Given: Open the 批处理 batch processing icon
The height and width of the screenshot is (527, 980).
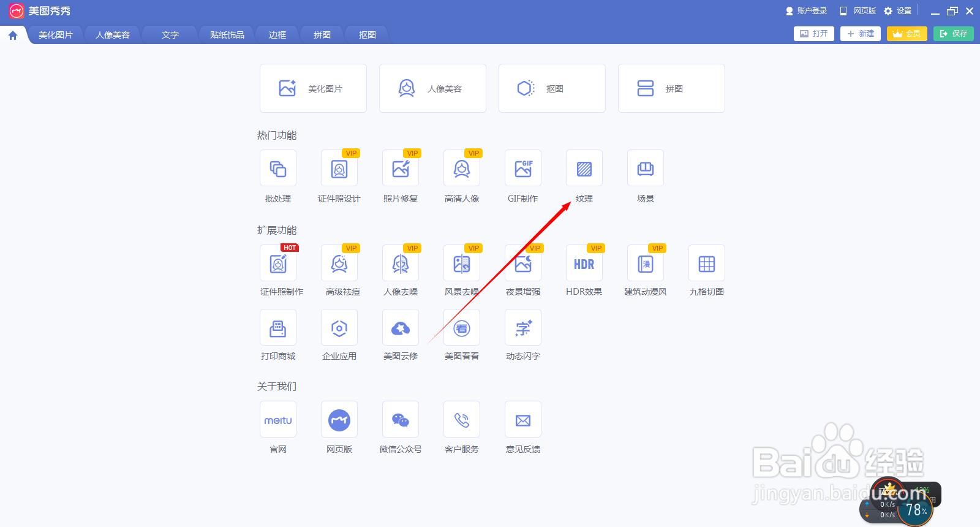Looking at the screenshot, I should [x=278, y=169].
